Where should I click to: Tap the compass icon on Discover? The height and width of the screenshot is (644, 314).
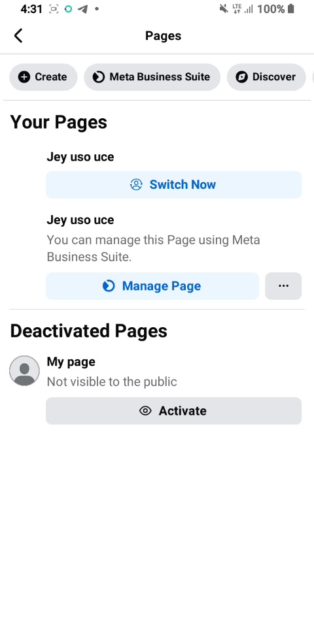coord(241,77)
